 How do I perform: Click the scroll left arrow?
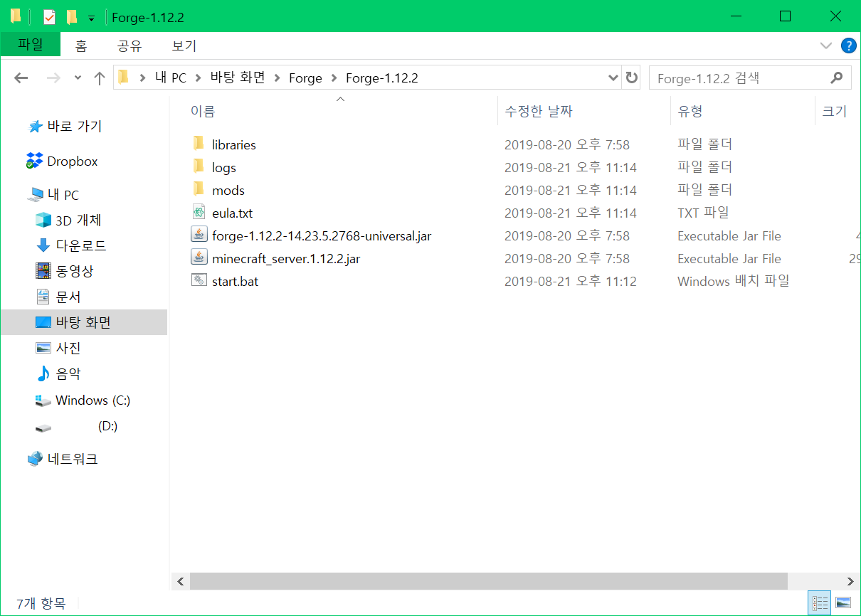point(180,581)
